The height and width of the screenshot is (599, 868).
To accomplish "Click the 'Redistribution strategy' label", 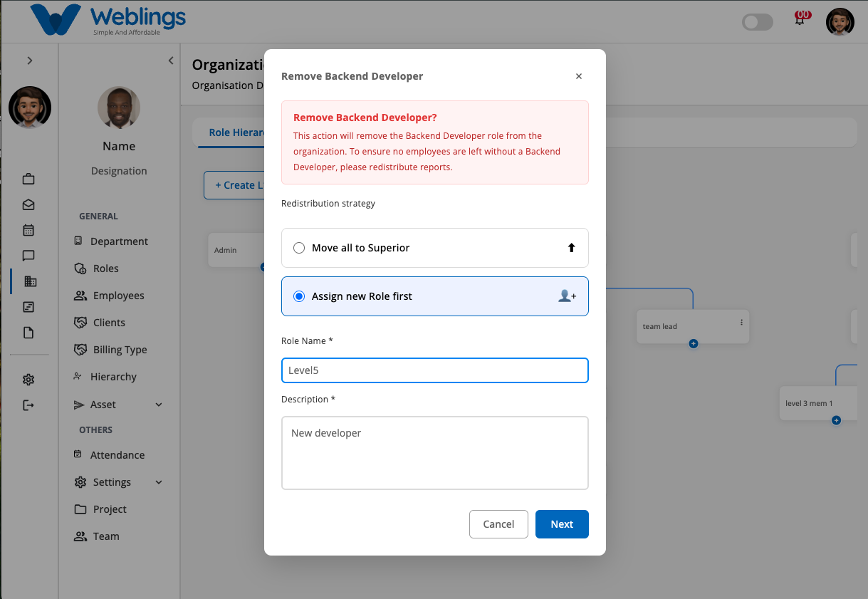I will pos(328,204).
